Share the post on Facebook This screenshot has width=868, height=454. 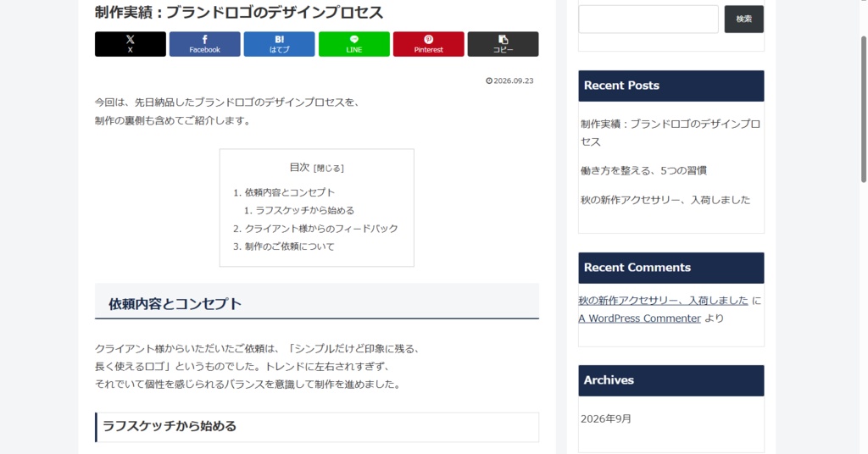tap(205, 44)
